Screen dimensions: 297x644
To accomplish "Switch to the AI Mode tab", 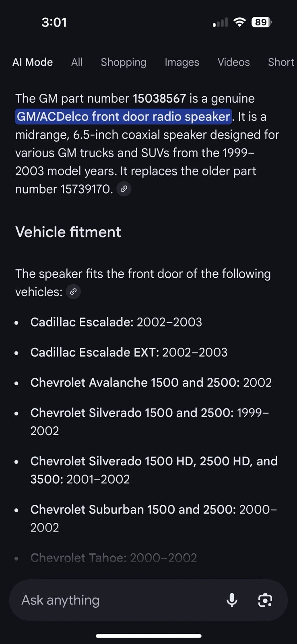I will click(x=33, y=62).
